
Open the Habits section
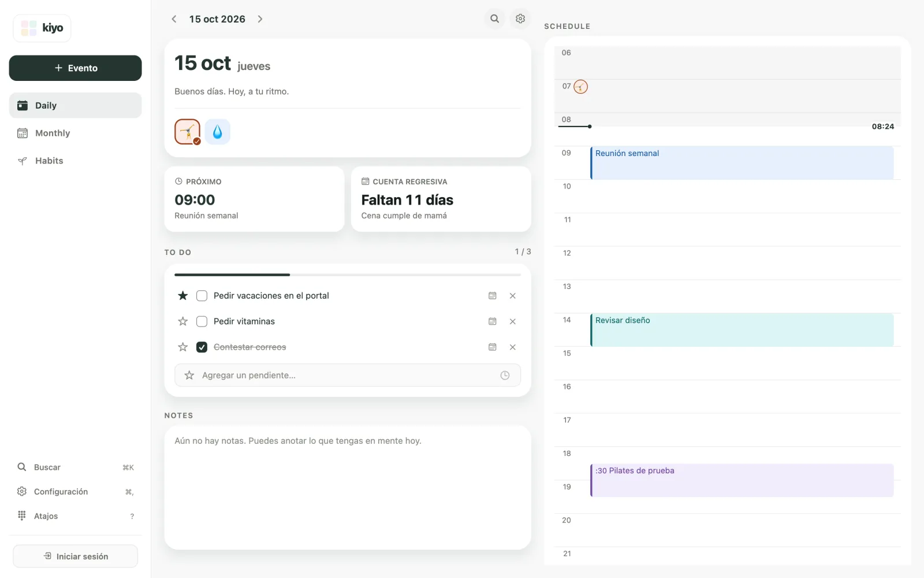pyautogui.click(x=75, y=161)
